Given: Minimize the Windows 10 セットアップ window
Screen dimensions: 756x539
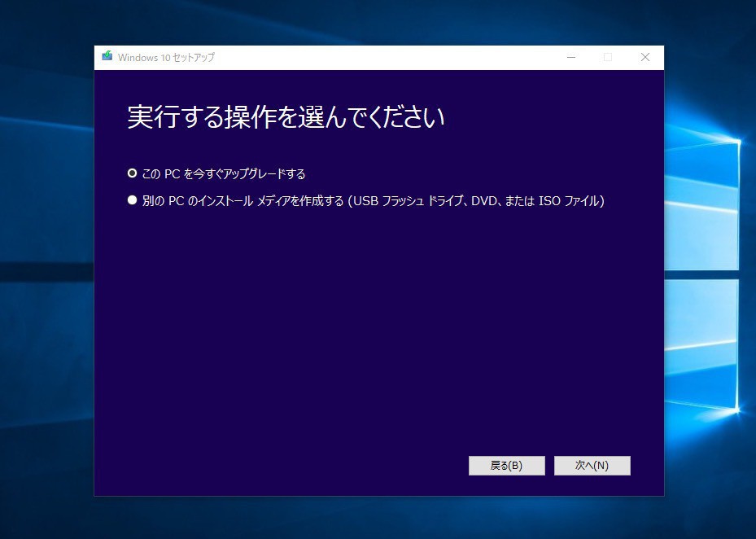Looking at the screenshot, I should pos(571,58).
